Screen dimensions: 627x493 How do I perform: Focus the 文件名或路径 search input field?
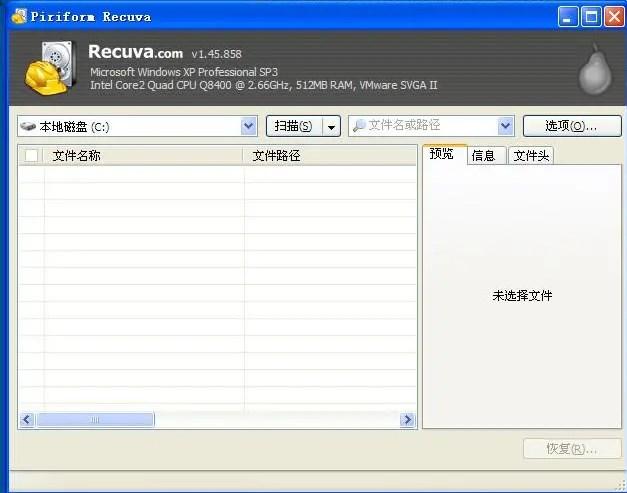pos(432,126)
